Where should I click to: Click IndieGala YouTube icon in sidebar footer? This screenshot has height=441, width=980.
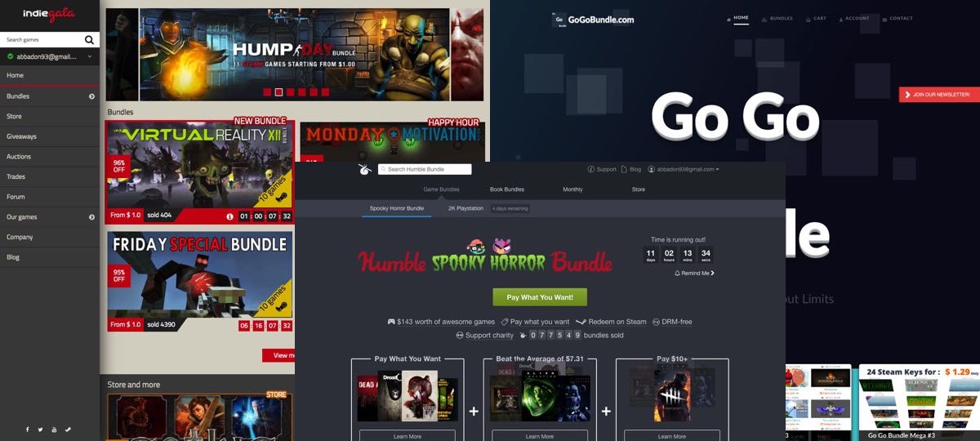pyautogui.click(x=55, y=430)
